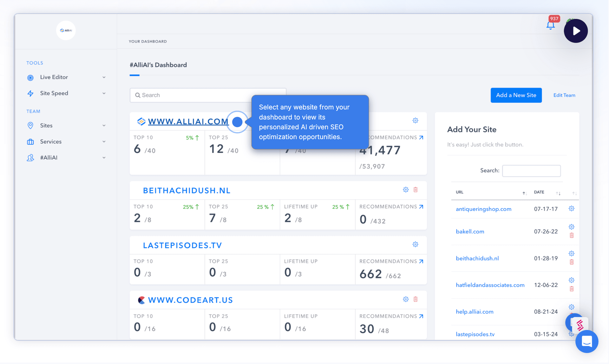This screenshot has width=609, height=364.
Task: Click the Add a New Site button
Action: click(516, 95)
